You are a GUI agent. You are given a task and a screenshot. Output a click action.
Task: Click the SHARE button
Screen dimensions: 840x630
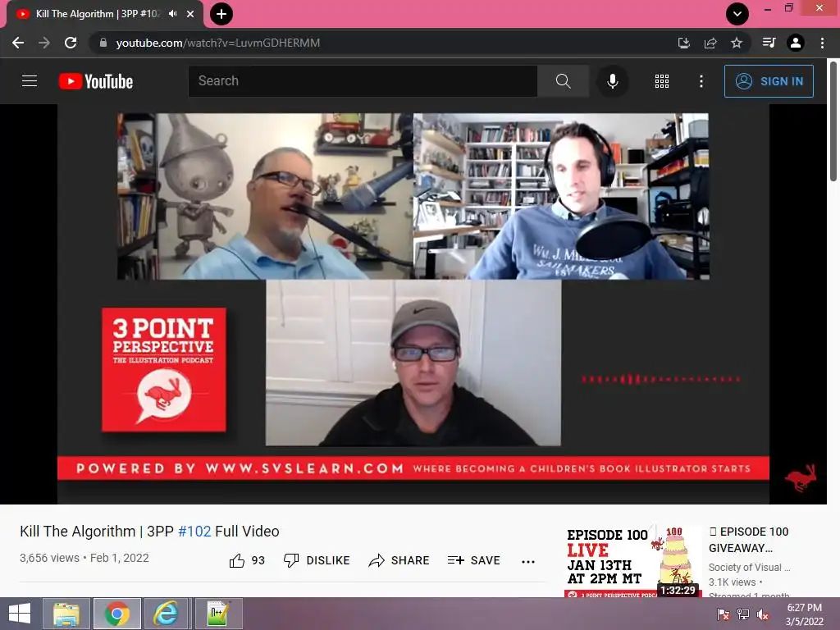tap(399, 560)
